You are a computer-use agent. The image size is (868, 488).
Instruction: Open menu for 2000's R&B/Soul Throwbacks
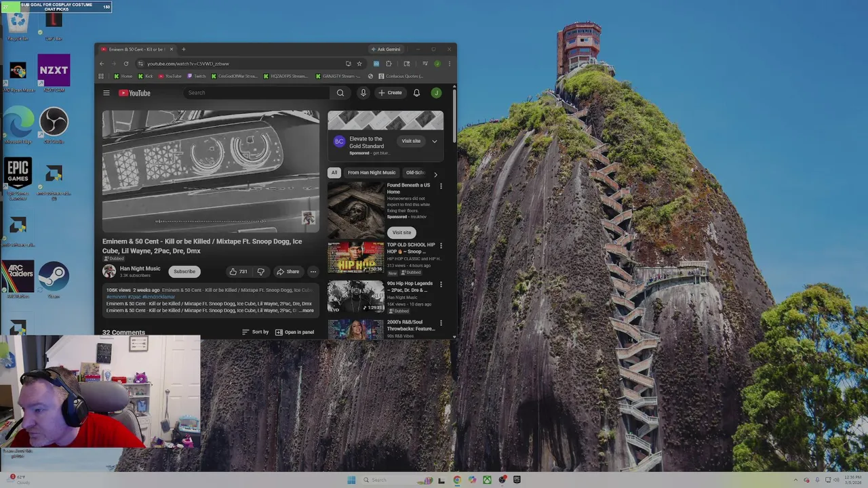[x=441, y=323]
